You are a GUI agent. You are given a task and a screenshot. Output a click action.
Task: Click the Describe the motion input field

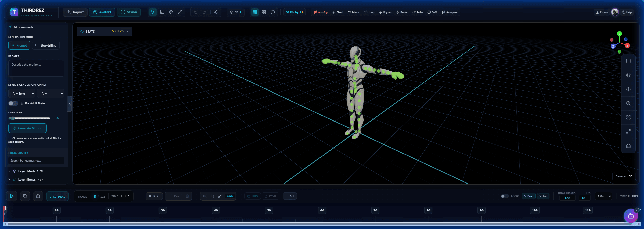pyautogui.click(x=36, y=68)
